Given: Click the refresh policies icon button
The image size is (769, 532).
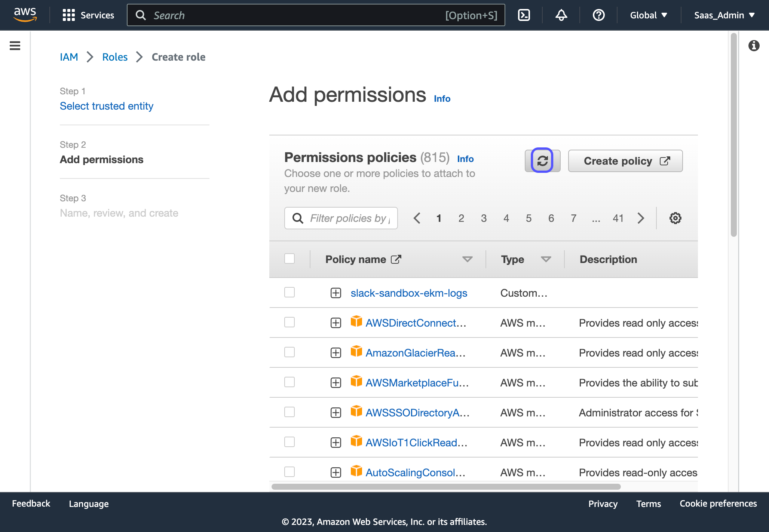Looking at the screenshot, I should coord(542,161).
